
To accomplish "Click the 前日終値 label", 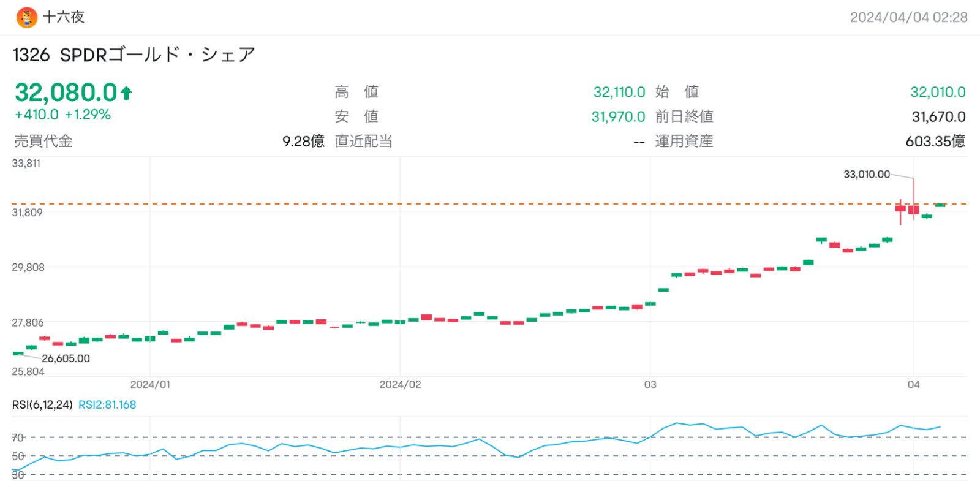I will (684, 116).
